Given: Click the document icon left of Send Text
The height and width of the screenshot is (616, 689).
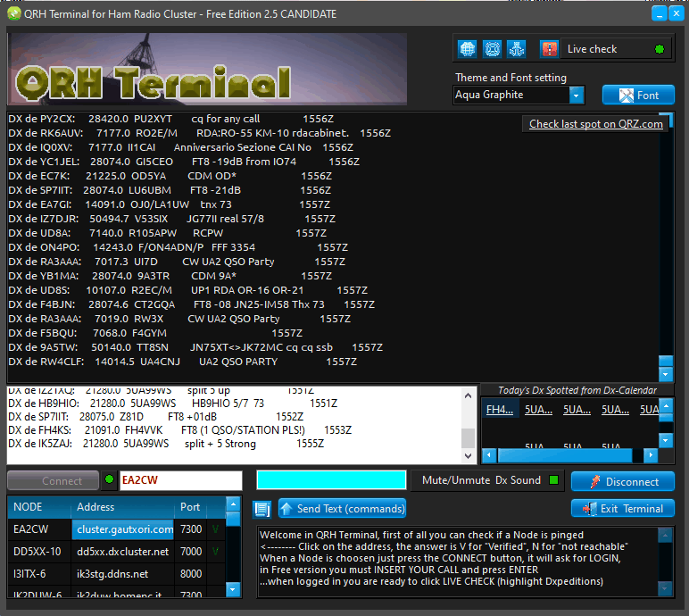Looking at the screenshot, I should click(x=262, y=509).
